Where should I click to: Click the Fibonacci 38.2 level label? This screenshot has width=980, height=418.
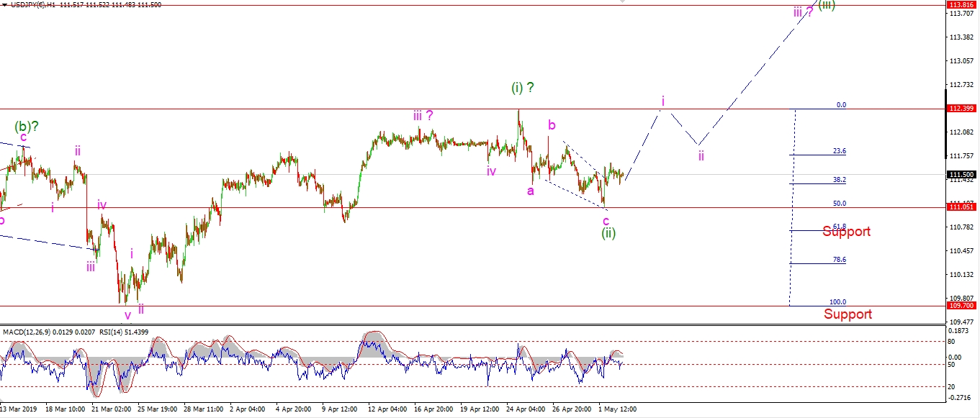tap(839, 180)
